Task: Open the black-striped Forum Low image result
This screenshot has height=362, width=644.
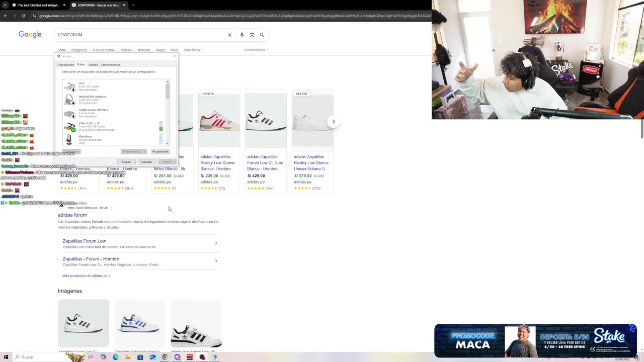Action: click(84, 323)
